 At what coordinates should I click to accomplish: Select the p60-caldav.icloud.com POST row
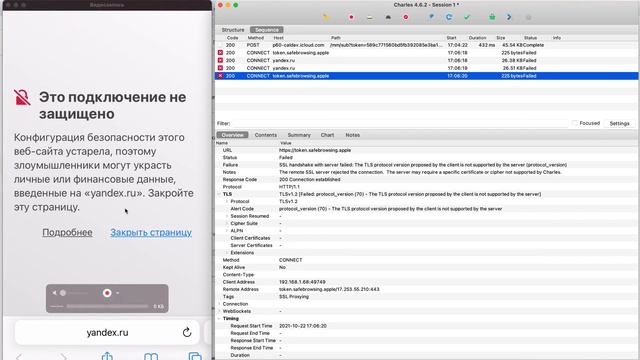tap(427, 45)
